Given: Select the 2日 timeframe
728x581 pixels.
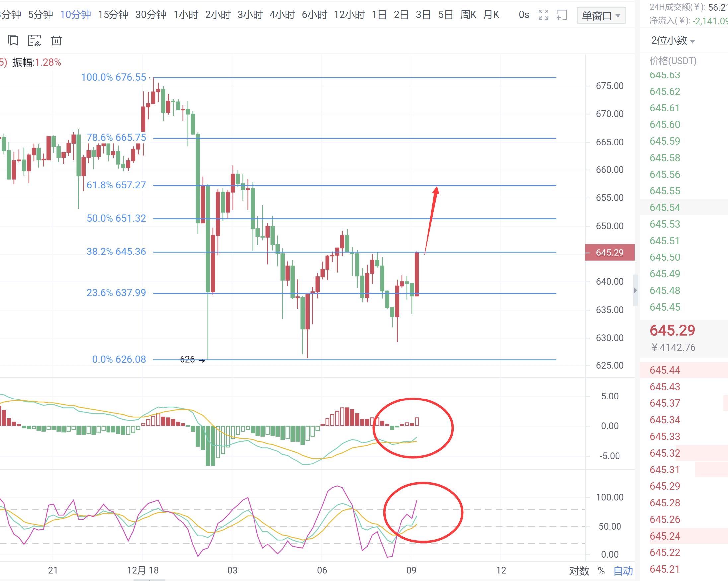Looking at the screenshot, I should [x=401, y=15].
